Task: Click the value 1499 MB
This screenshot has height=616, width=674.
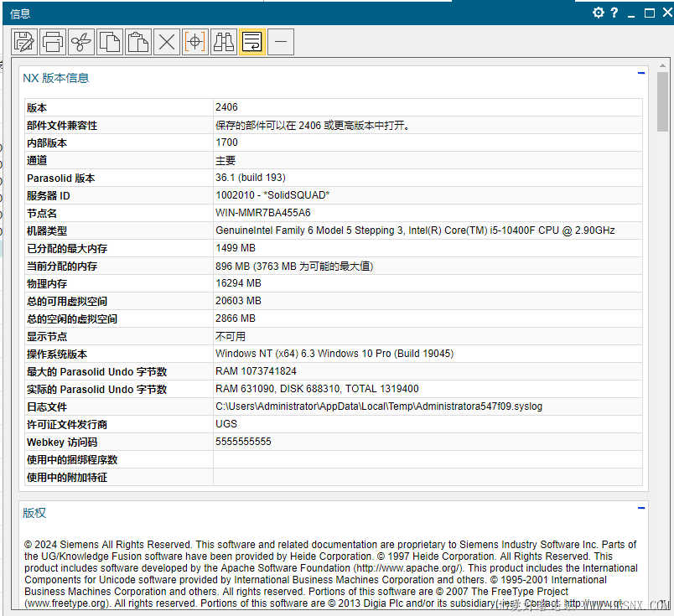Action: [235, 248]
